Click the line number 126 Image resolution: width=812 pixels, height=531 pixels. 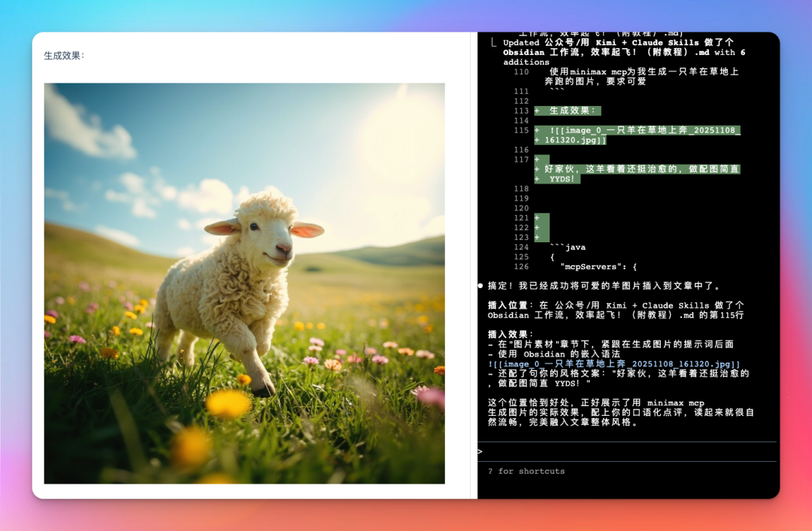coord(521,267)
